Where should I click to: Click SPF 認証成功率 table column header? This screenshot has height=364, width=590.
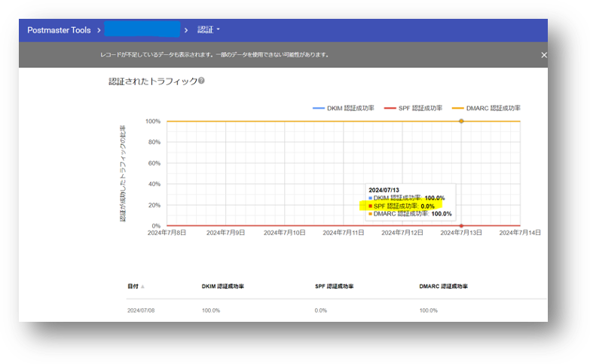point(334,286)
